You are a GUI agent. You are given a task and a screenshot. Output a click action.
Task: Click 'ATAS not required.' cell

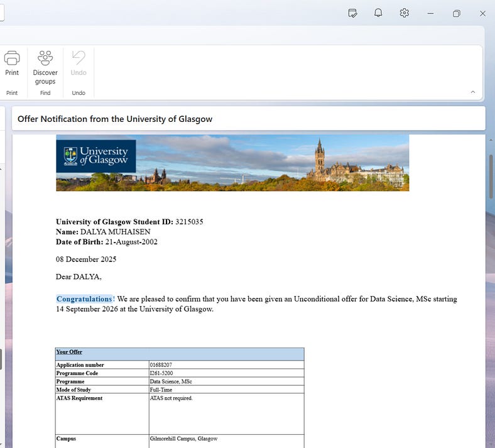(226, 414)
